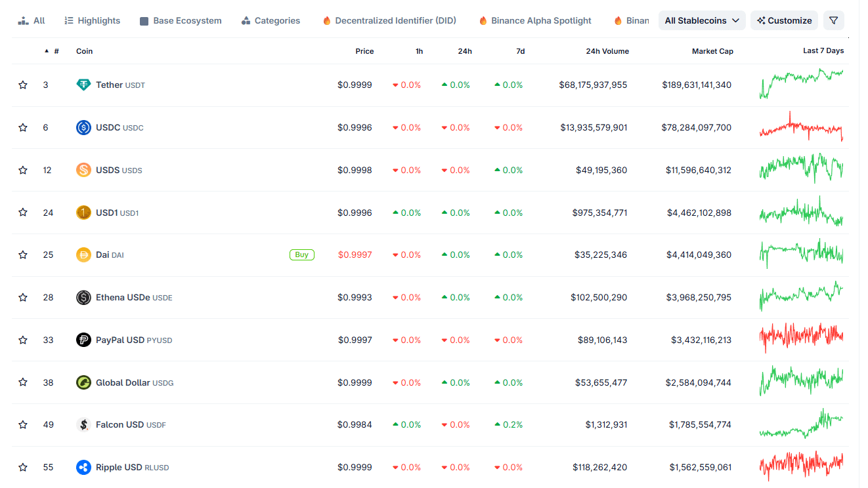This screenshot has width=868, height=488.
Task: Open PayPal USD 7-day sparkline
Action: tap(801, 338)
